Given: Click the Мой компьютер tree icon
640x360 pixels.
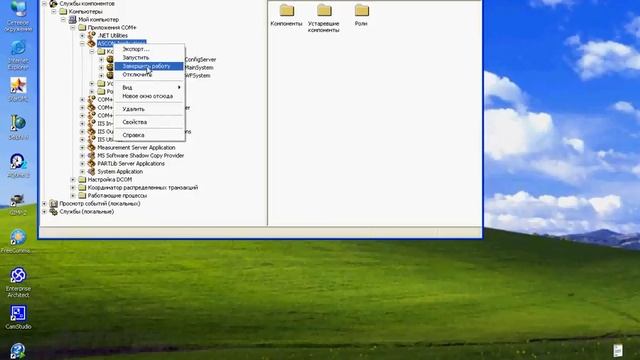Looking at the screenshot, I should pos(72,20).
